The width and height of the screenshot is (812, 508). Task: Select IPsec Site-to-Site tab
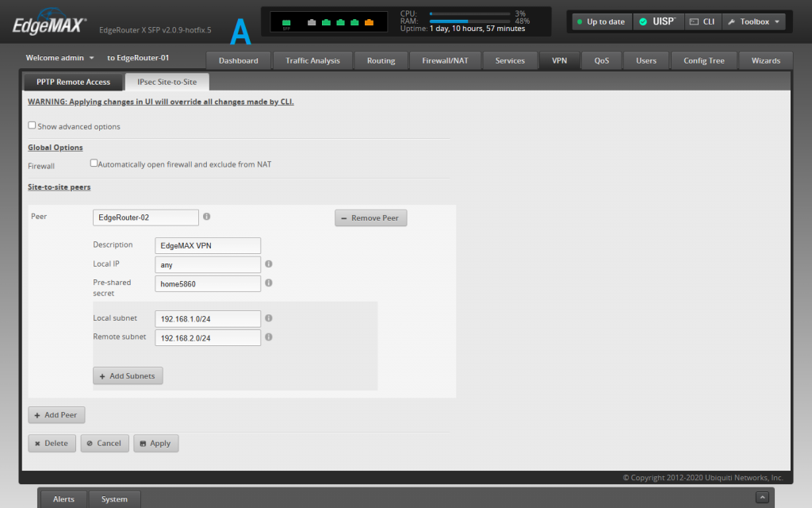167,82
